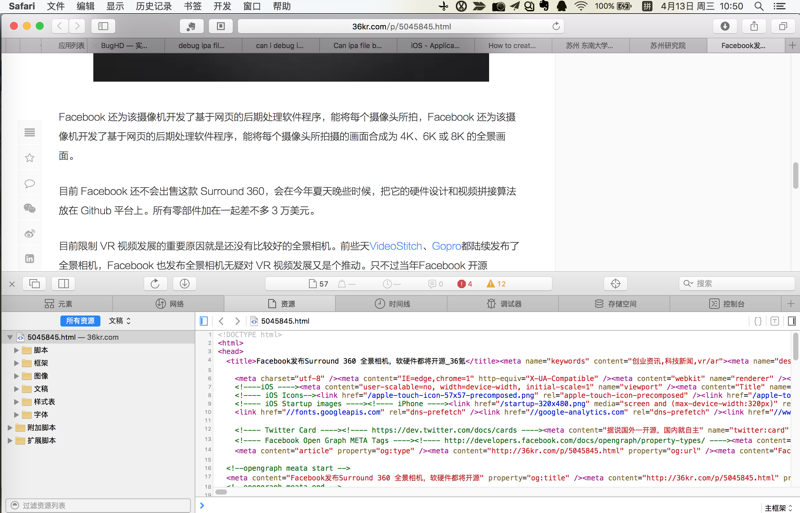Open the 历史记录 menu
The image size is (800, 513).
point(154,6)
